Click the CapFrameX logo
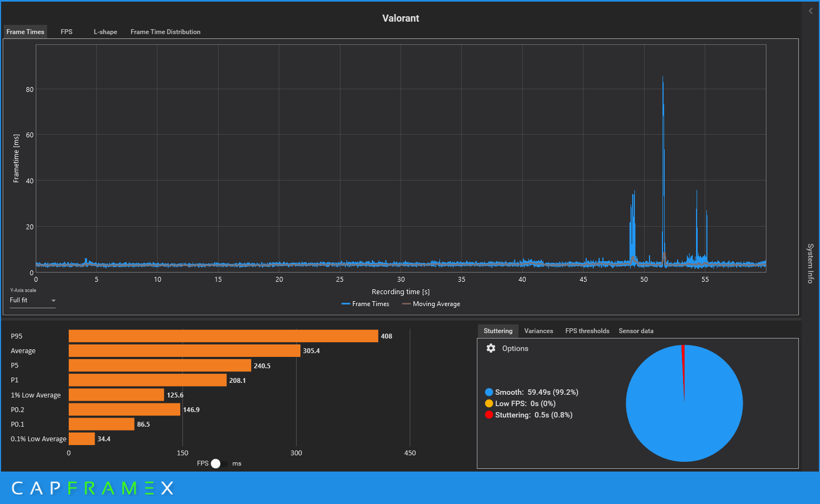The height and width of the screenshot is (504, 820). click(x=93, y=488)
